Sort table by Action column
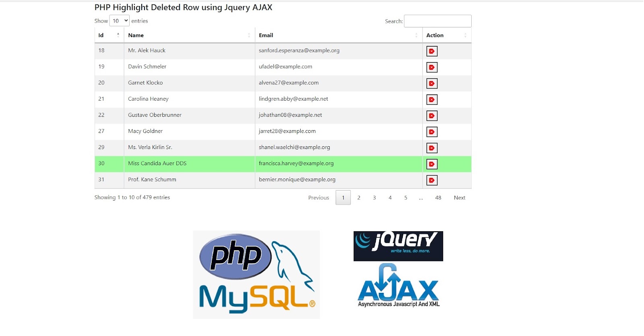This screenshot has width=644, height=336. 447,35
